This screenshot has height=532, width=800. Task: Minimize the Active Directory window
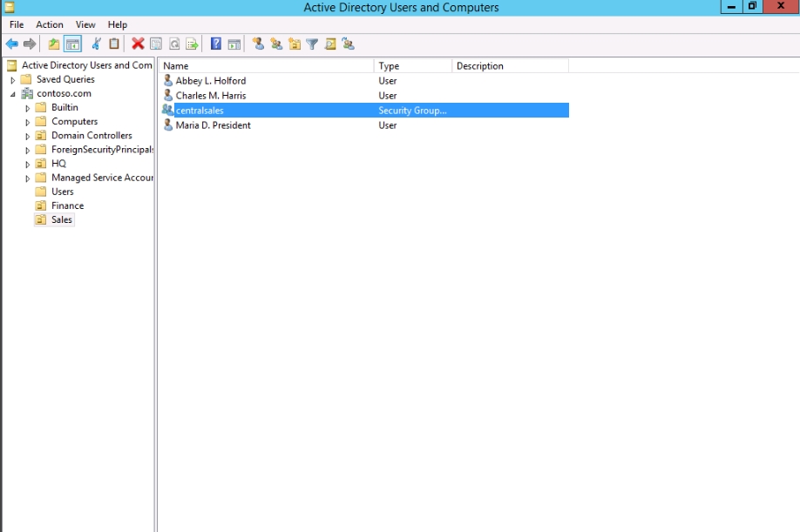point(731,7)
